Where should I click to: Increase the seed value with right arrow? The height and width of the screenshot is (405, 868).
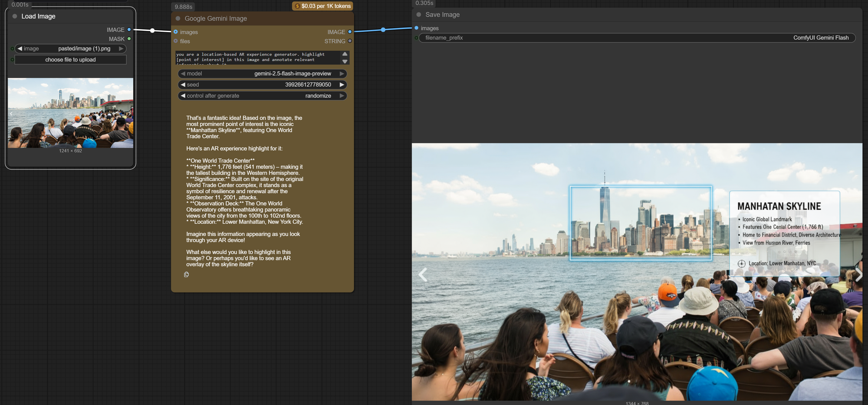click(x=342, y=85)
